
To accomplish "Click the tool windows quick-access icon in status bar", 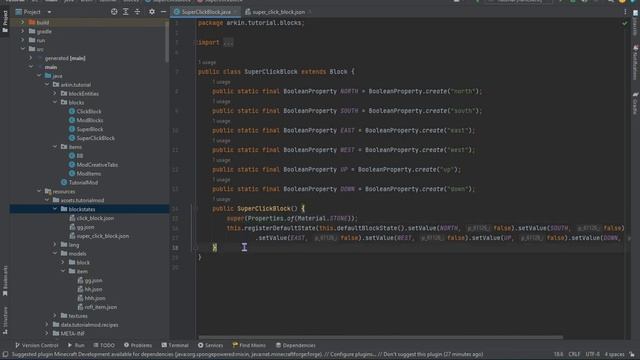I will 5,355.
